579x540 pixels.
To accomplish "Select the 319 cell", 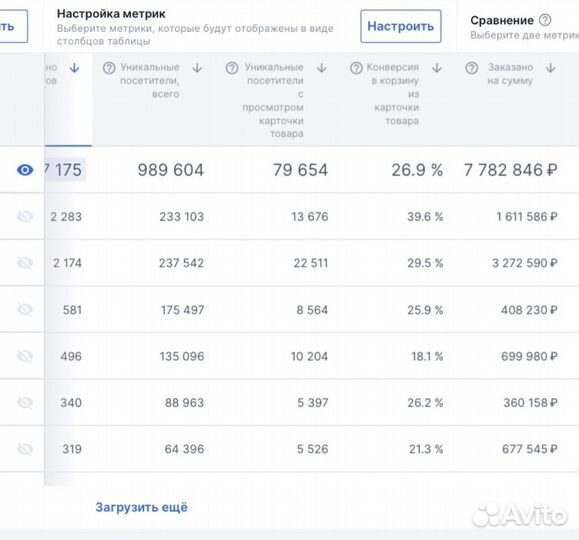I will [x=72, y=449].
